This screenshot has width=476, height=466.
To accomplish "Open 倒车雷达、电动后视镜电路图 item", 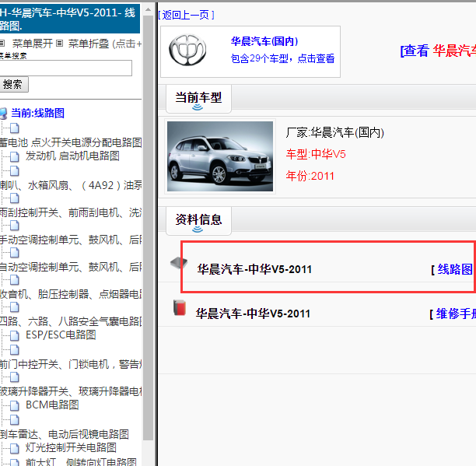I will point(65,434).
